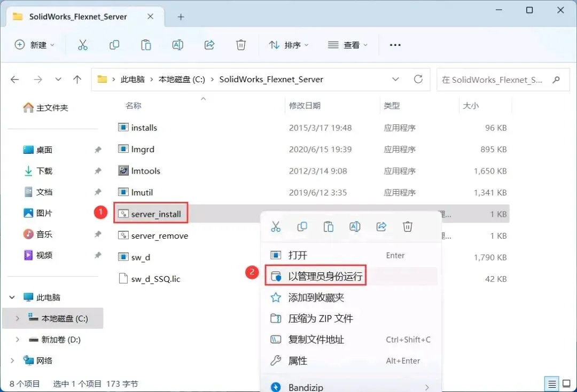Image resolution: width=577 pixels, height=392 pixels.
Task: Sort by 大小 column header
Action: coord(471,106)
